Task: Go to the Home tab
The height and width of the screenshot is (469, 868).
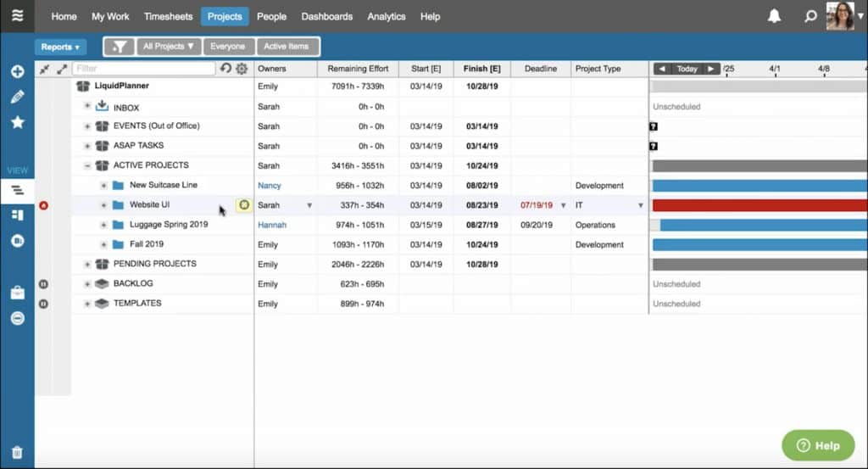Action: pos(64,17)
